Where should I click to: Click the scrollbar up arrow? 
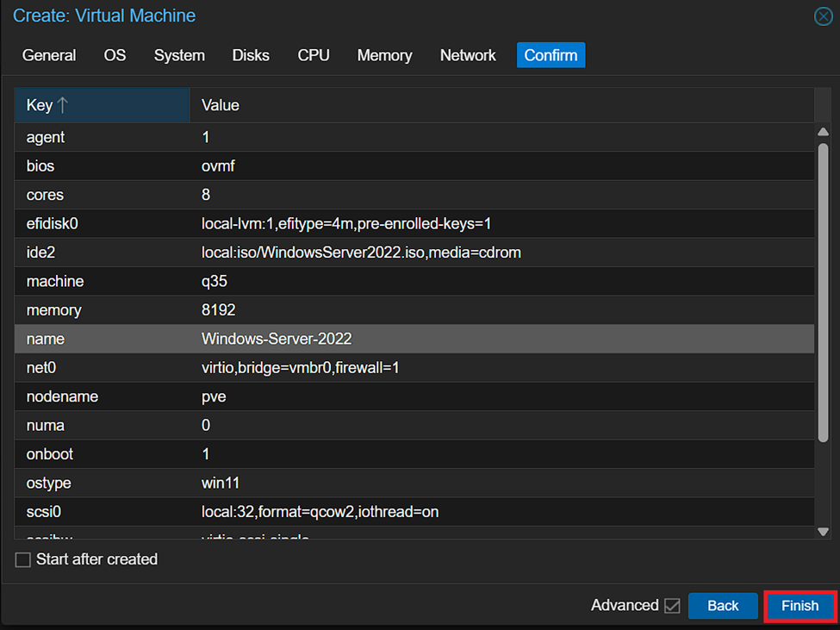[823, 132]
